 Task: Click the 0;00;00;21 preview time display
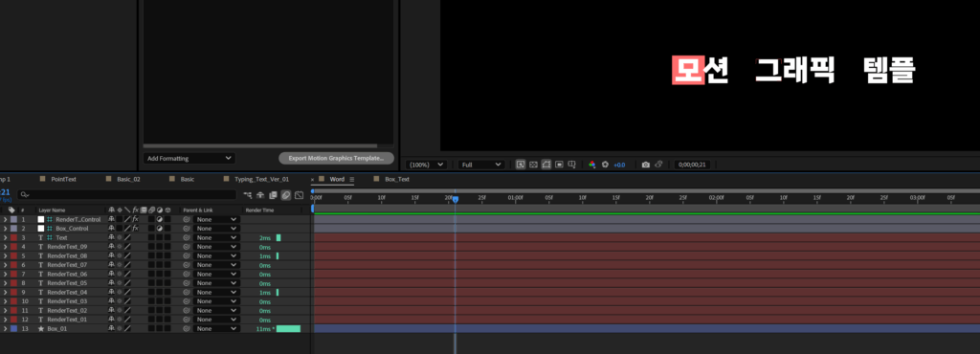coord(691,165)
